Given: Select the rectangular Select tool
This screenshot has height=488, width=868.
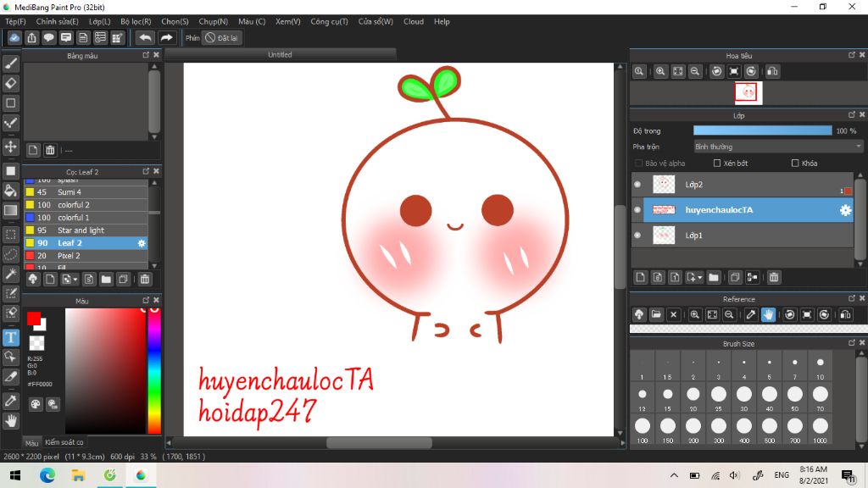Looking at the screenshot, I should 10,234.
